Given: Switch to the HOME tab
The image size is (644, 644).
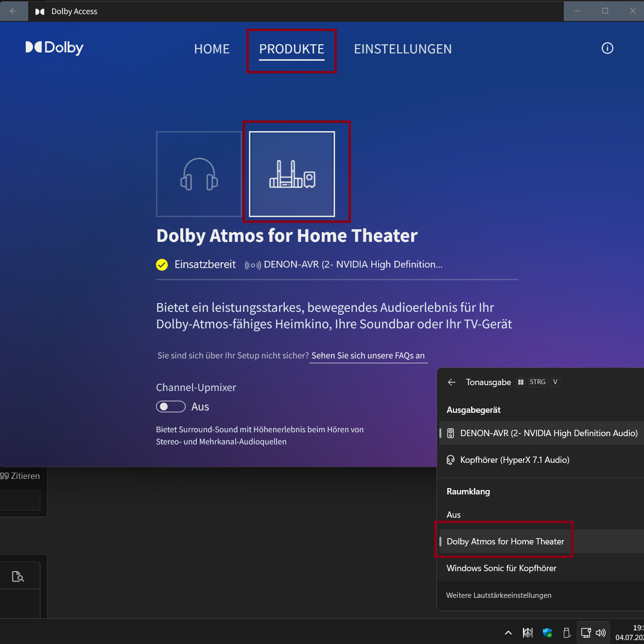Looking at the screenshot, I should (x=212, y=49).
